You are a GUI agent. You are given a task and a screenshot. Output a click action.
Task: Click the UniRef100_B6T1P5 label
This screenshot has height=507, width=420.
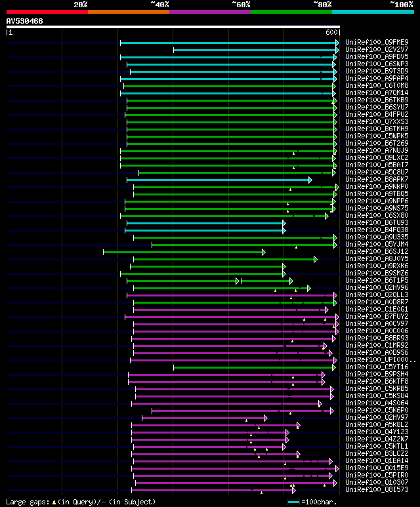click(377, 280)
